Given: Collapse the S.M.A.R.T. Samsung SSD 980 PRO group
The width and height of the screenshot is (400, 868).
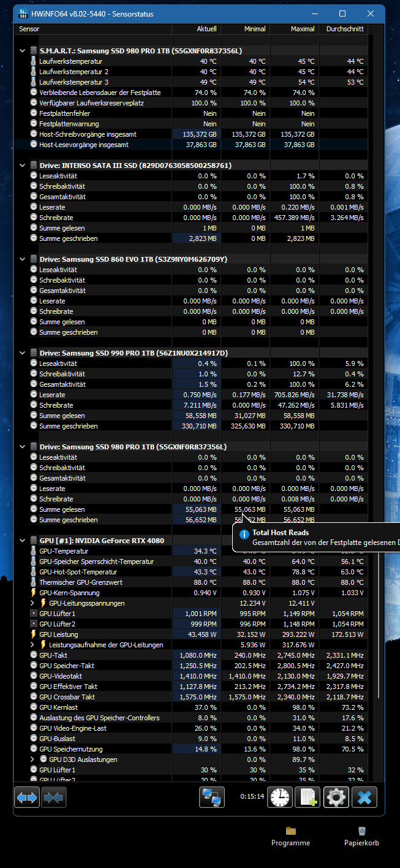Looking at the screenshot, I should pyautogui.click(x=23, y=51).
